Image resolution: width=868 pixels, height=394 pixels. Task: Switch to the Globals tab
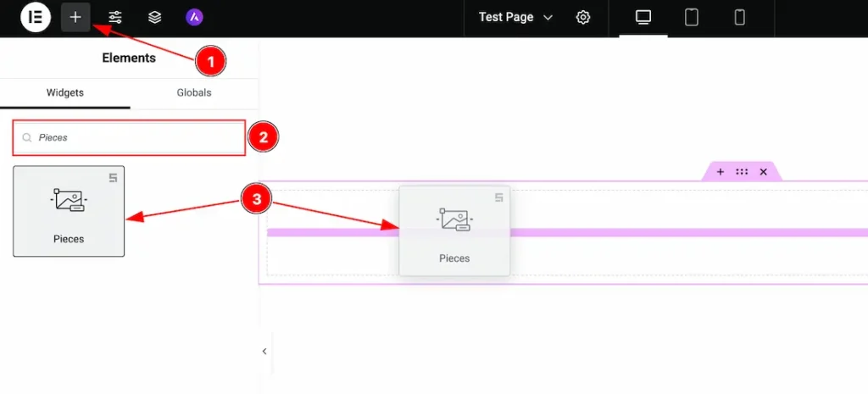coord(194,92)
